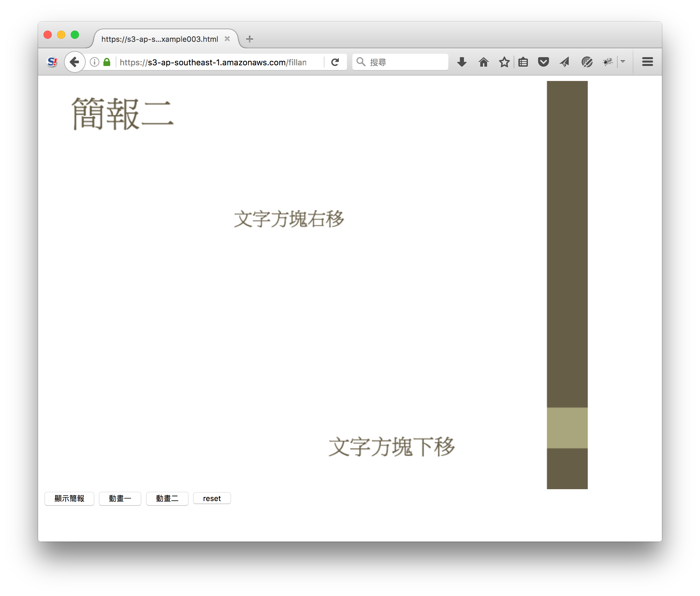Click the 動畫一 button
Screen dimensions: 700x596
tap(120, 498)
